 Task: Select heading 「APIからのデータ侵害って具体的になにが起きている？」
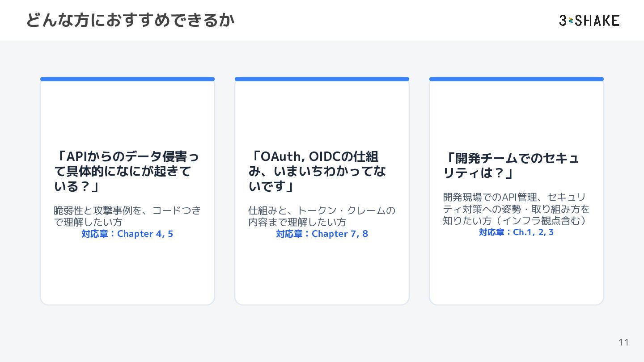pos(127,171)
